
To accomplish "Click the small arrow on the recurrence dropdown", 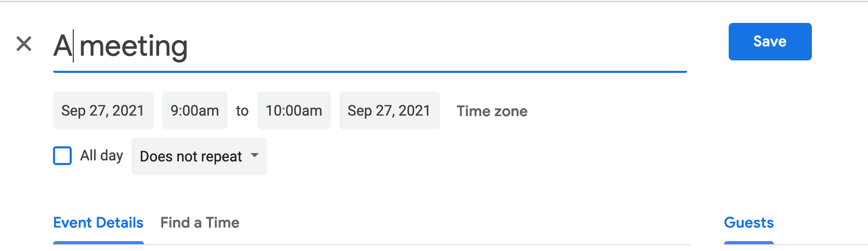I will [255, 155].
